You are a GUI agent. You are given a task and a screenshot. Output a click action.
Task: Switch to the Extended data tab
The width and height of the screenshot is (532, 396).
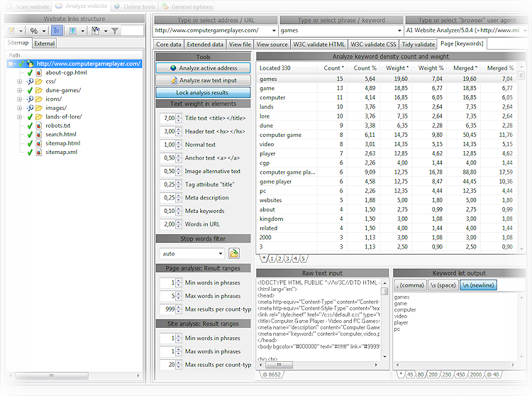click(205, 45)
